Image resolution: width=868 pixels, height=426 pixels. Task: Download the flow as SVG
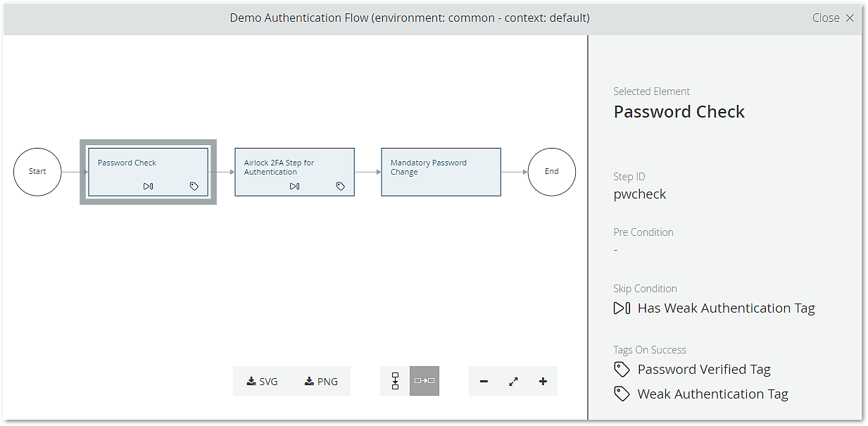(262, 382)
